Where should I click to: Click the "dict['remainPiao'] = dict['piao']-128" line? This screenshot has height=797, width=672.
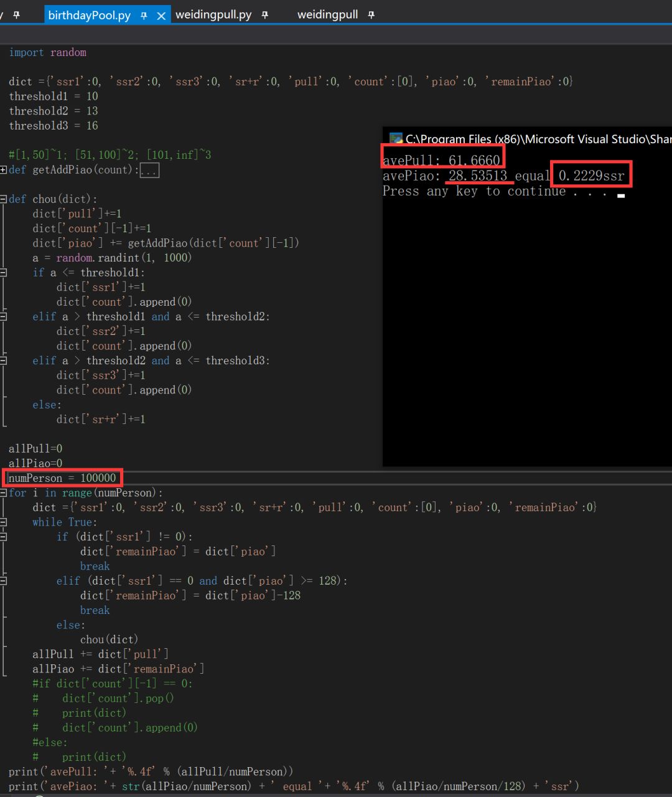tap(190, 595)
